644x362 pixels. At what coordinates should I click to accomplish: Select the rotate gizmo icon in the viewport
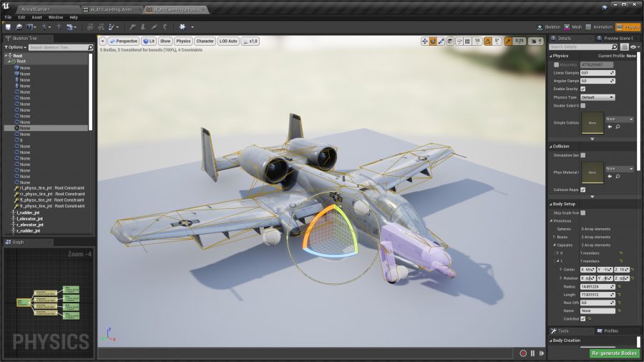pyautogui.click(x=433, y=41)
